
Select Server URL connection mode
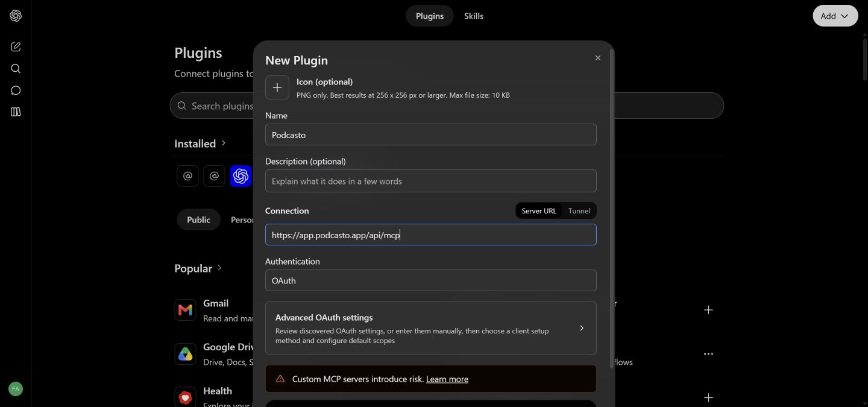click(x=539, y=211)
